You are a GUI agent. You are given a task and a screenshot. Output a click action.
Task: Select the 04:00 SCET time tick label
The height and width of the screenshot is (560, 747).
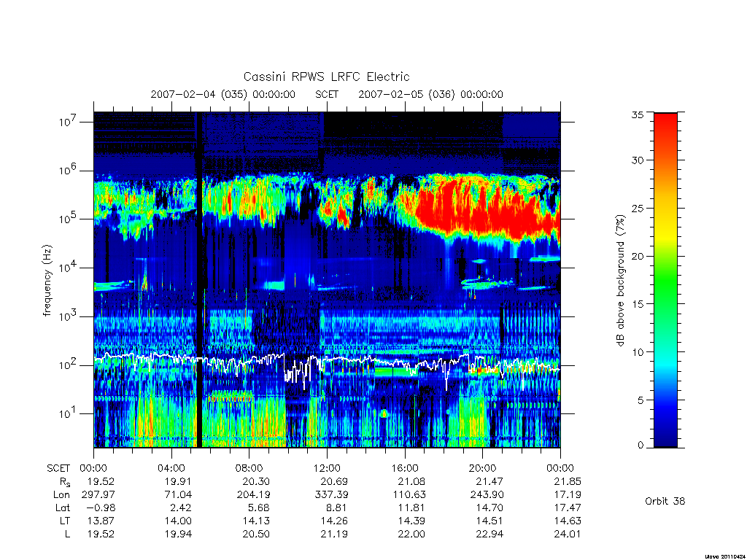171,468
